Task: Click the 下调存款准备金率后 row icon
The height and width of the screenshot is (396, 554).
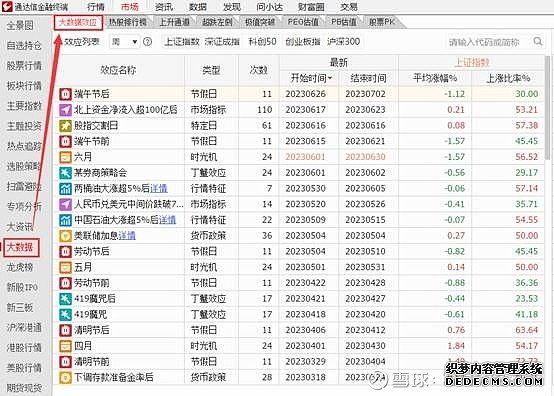Action: pyautogui.click(x=65, y=377)
